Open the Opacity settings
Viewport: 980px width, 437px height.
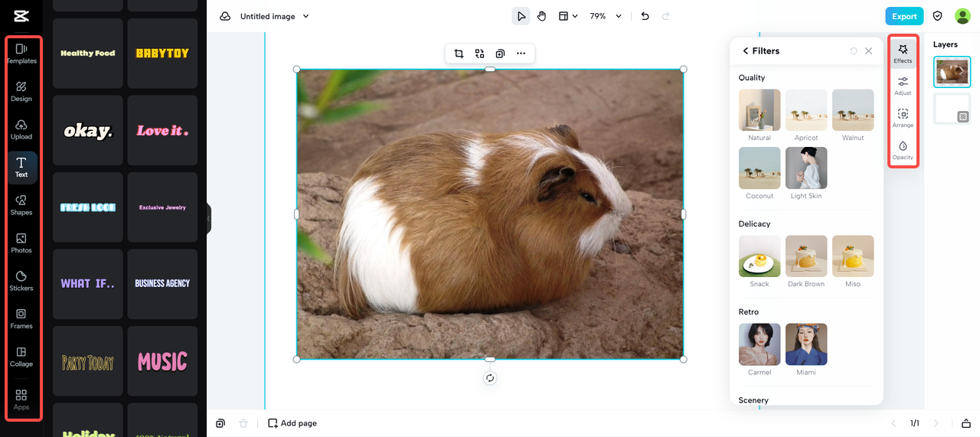[903, 150]
